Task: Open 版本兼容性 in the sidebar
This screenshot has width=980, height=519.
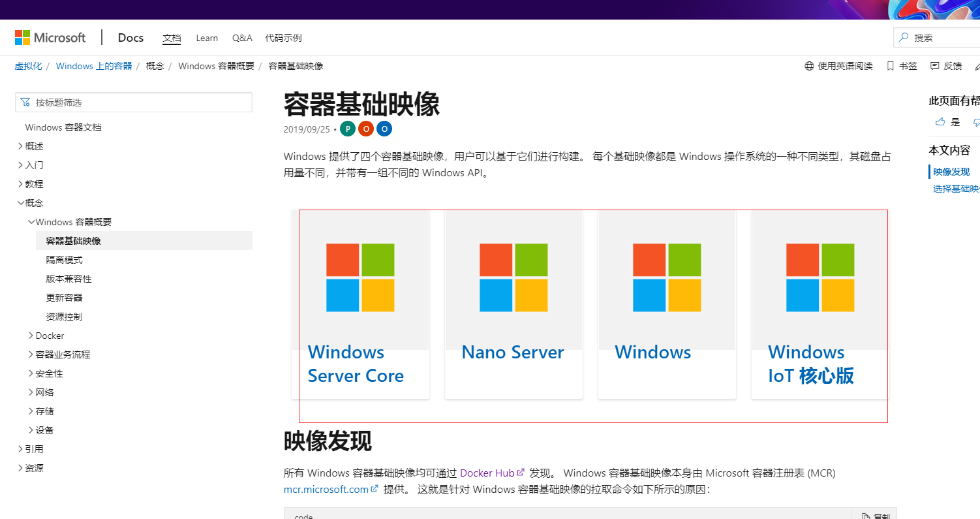Action: pos(69,279)
